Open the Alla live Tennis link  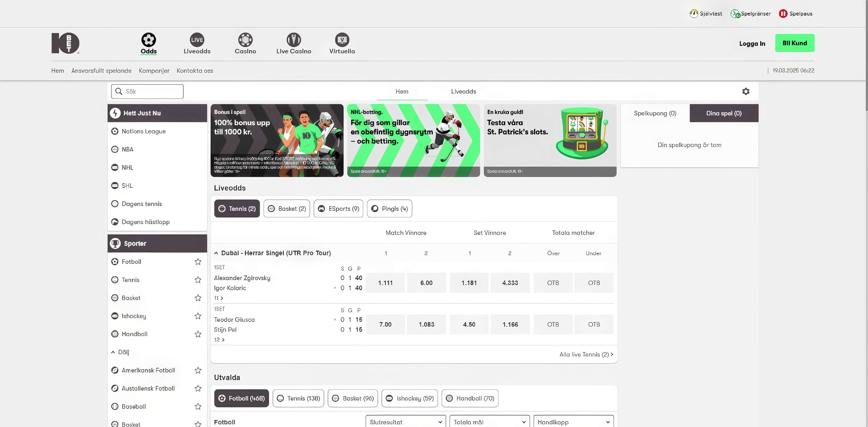tap(586, 355)
